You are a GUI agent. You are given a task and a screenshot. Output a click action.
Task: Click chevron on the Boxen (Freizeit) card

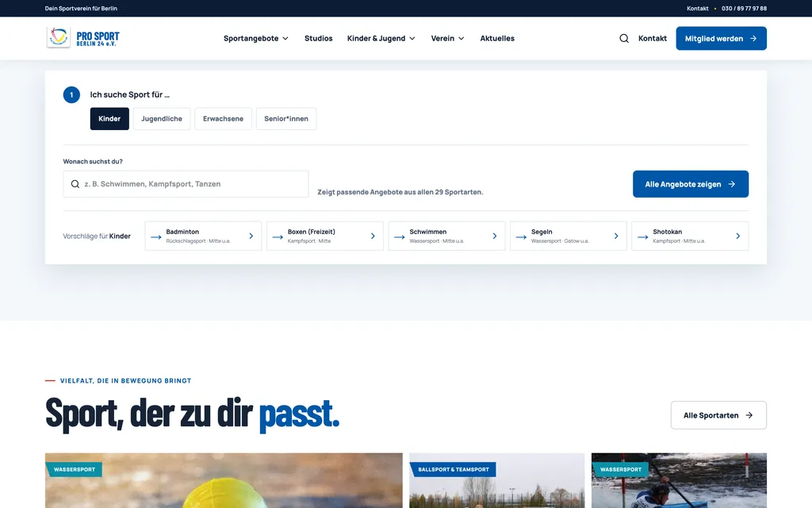(373, 236)
